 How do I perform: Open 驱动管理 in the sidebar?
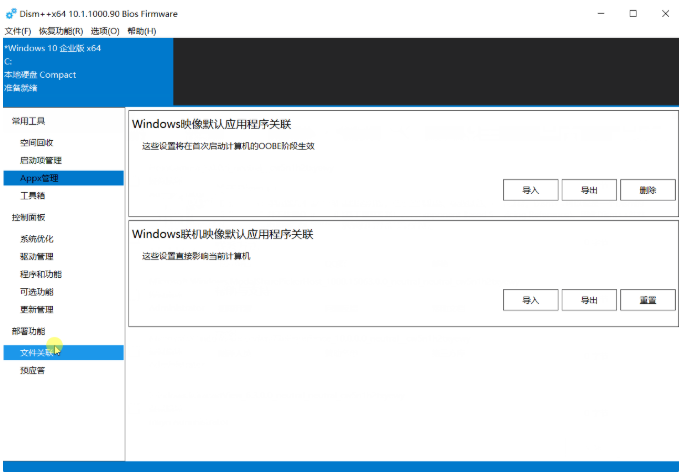coord(63,256)
